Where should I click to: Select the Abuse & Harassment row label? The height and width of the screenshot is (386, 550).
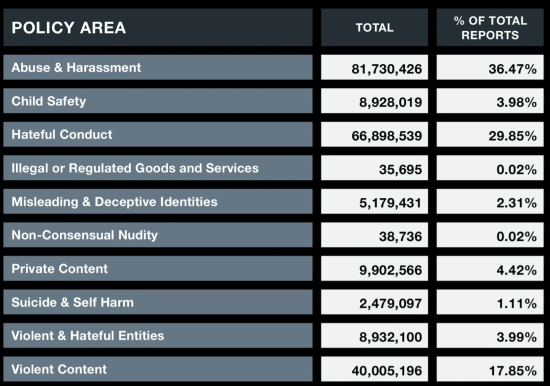click(x=158, y=67)
